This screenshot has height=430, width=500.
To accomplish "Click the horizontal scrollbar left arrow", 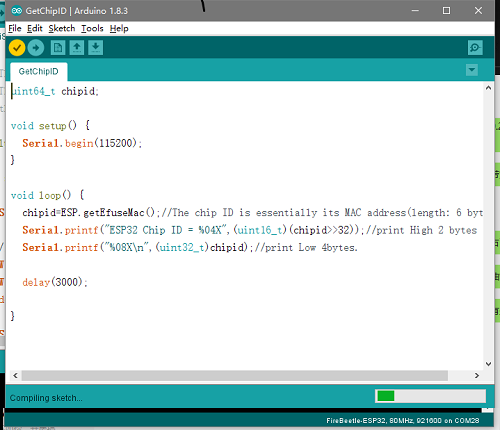I will tap(16, 375).
